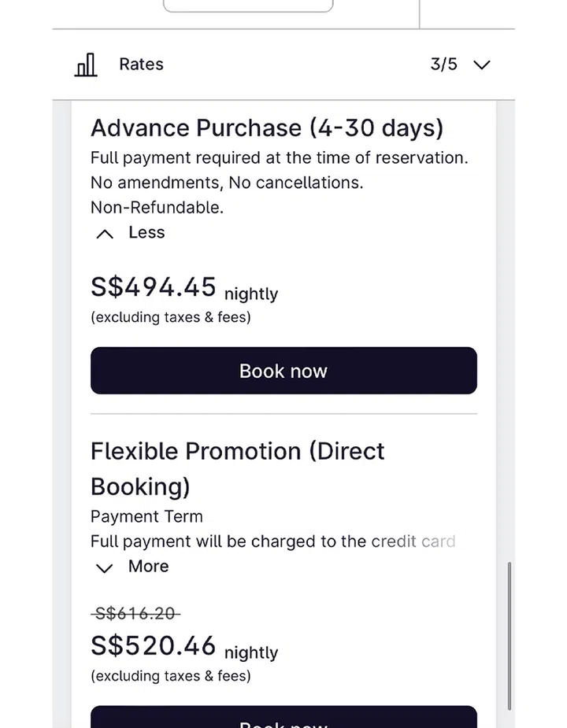
Task: Click the vertical scrollbar on the right
Action: (x=509, y=630)
